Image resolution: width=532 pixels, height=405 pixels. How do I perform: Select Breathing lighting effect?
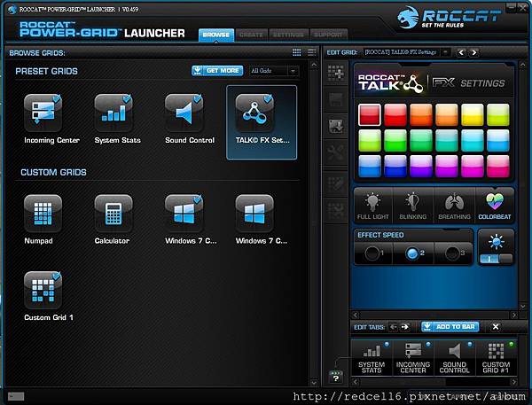point(454,206)
